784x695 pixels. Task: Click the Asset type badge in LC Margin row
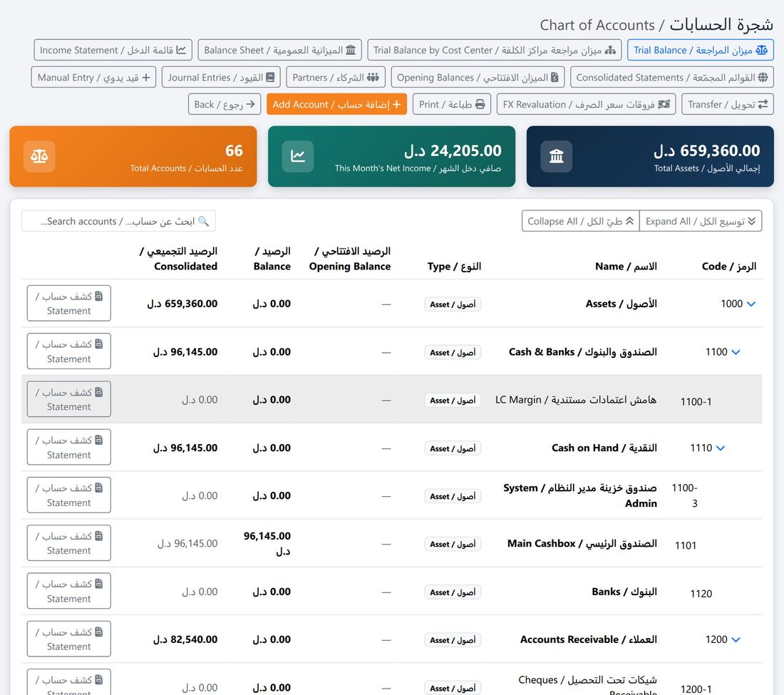453,400
